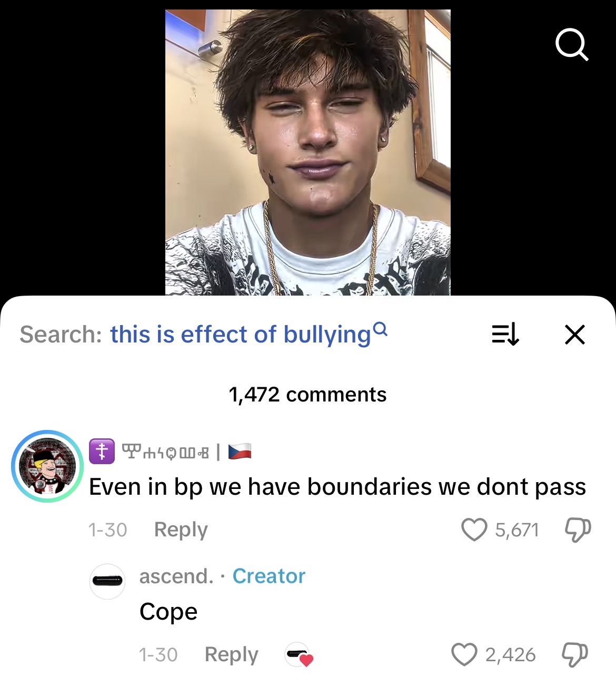The width and height of the screenshot is (616, 686).
Task: Open ascend. creator profile avatar
Action: 107,581
